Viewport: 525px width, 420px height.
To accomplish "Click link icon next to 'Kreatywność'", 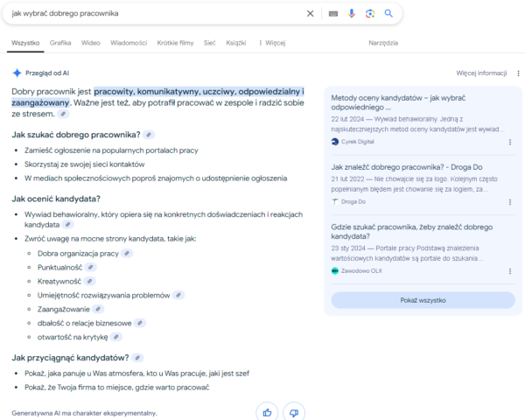I will (x=89, y=282).
